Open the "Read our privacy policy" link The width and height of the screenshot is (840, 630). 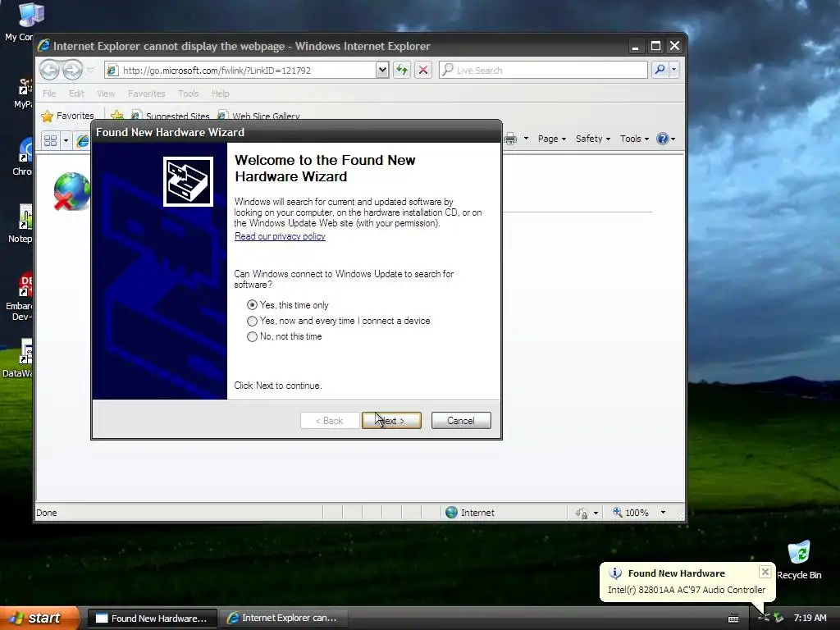(x=280, y=236)
